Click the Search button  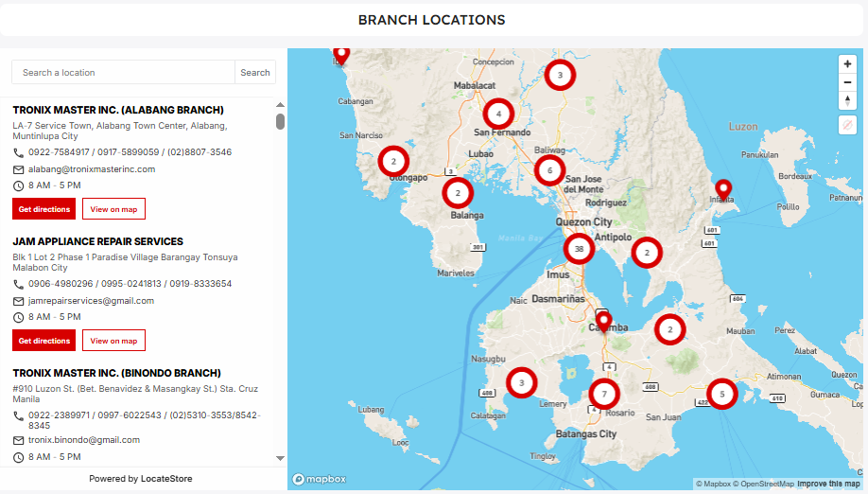[254, 73]
